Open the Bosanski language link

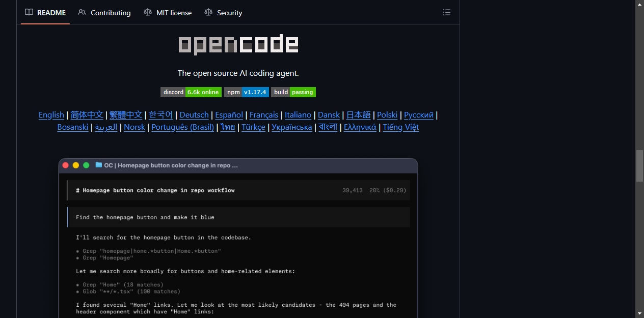(73, 127)
